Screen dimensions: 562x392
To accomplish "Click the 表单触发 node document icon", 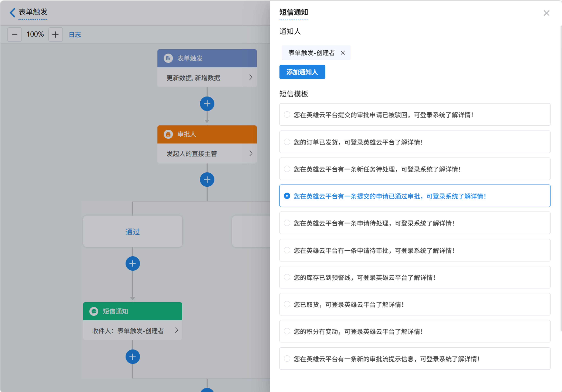I will (x=168, y=58).
